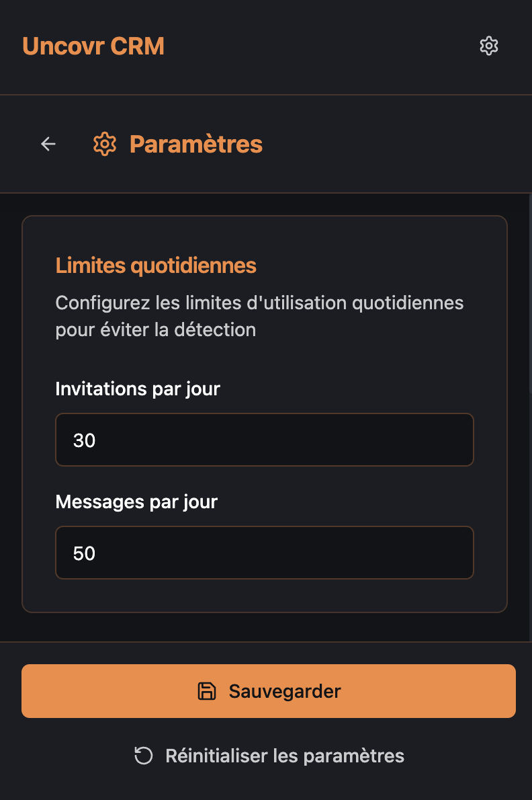532x800 pixels.
Task: Click the Messages par jour label
Action: pyautogui.click(x=136, y=502)
